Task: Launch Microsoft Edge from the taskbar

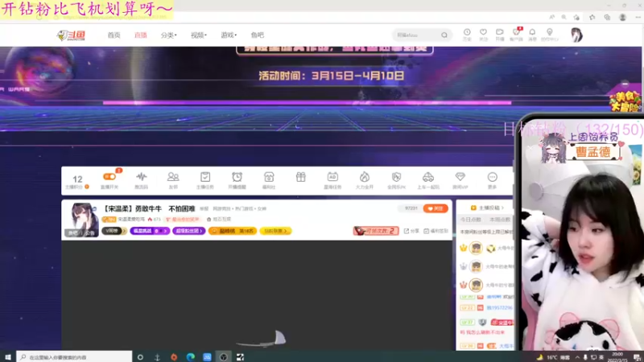Action: 190,357
